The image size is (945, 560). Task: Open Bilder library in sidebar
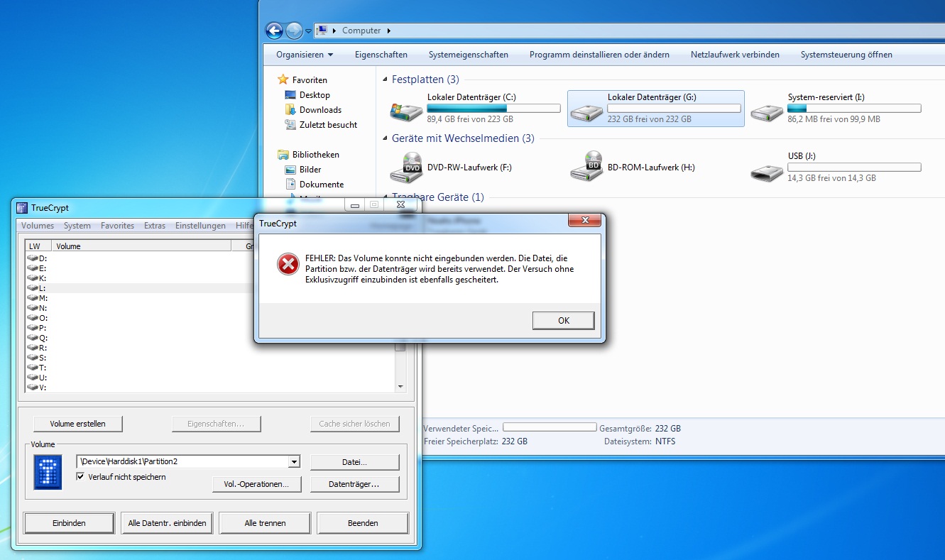[x=310, y=170]
